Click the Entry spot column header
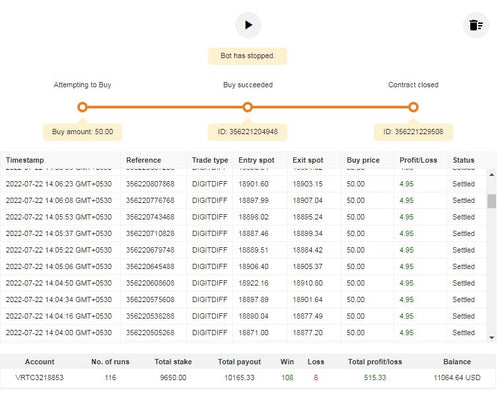Image resolution: width=500 pixels, height=396 pixels. click(x=256, y=160)
